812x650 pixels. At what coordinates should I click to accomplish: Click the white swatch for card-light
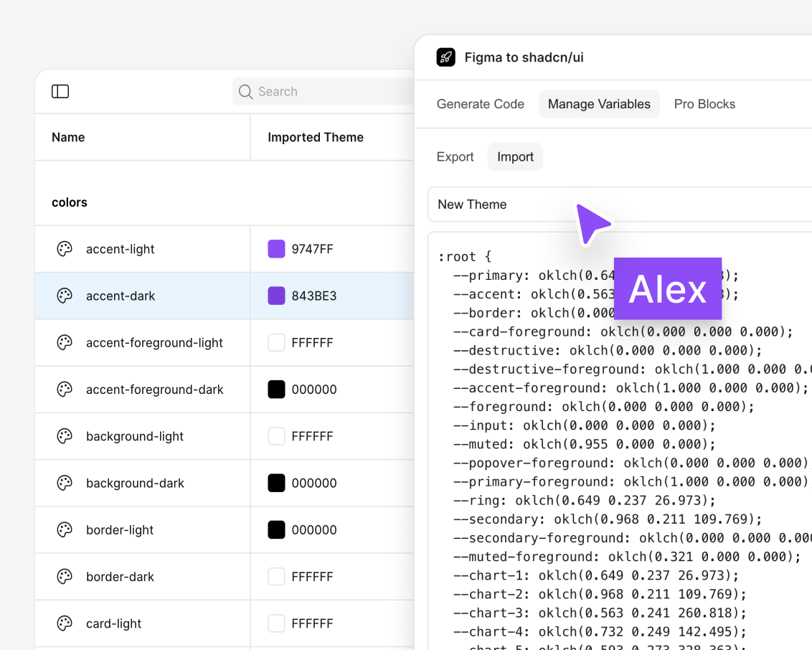point(277,623)
